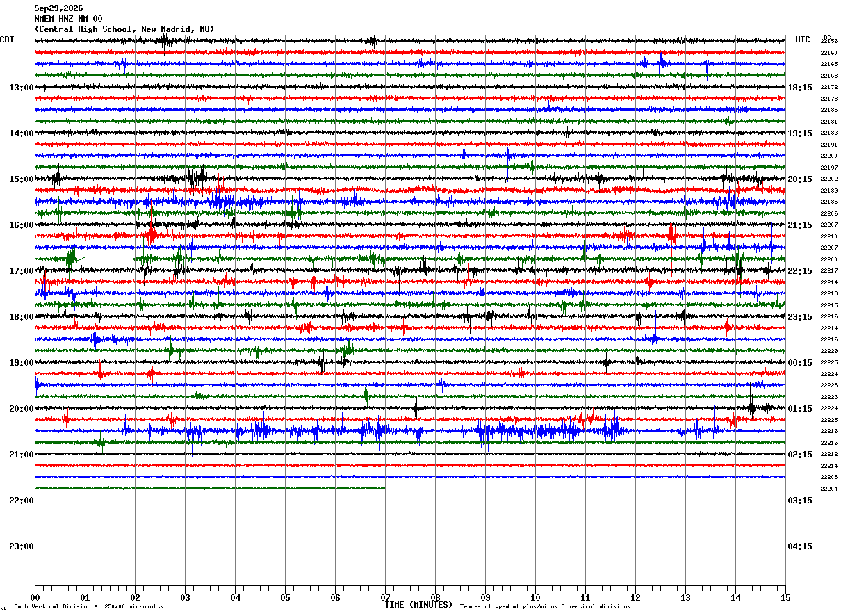
Task: Click the 18:15 UTC time label
Action: 800,88
